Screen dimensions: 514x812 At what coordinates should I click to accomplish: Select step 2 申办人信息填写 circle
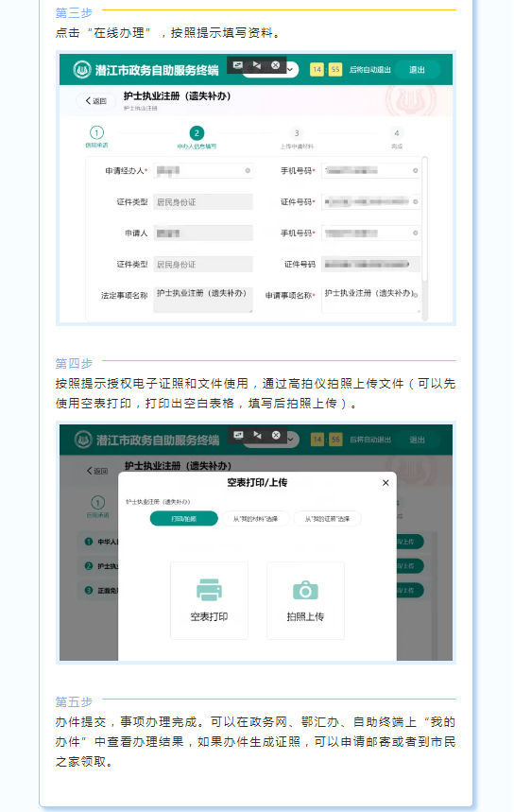point(197,133)
